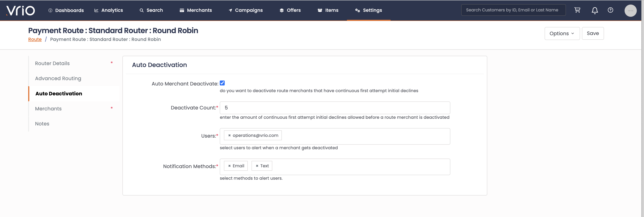Click the page vertical scrollbar
The width and height of the screenshot is (644, 217).
point(642,108)
